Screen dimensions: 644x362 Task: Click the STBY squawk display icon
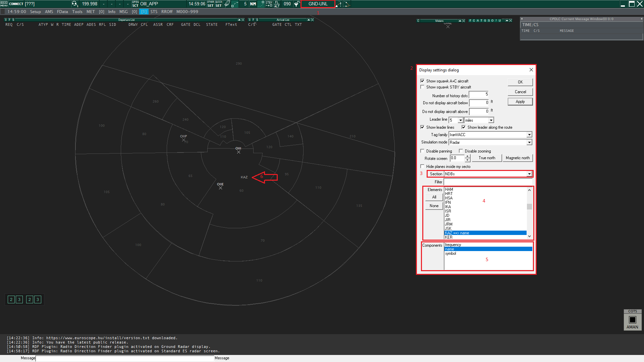pos(269,4)
